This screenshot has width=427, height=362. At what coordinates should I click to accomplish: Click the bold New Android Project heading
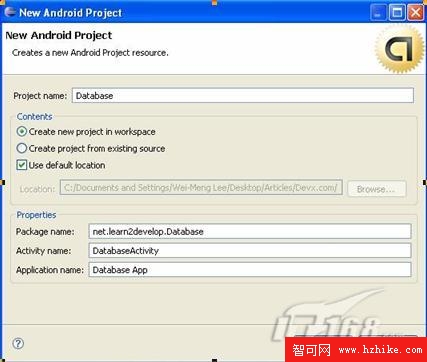tap(59, 35)
